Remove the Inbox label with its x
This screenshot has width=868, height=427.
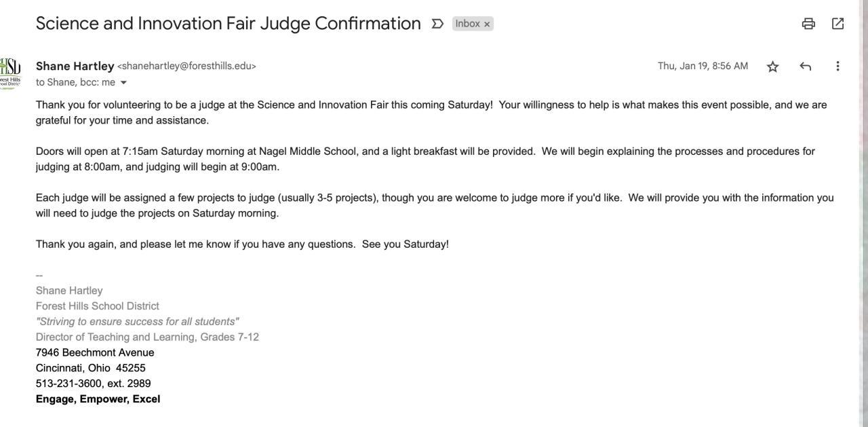487,24
